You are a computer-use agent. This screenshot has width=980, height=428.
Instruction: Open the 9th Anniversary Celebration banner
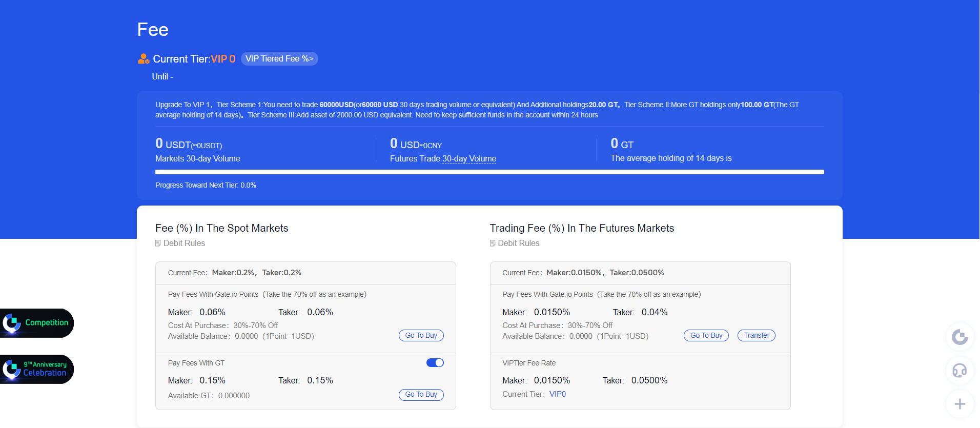coord(37,369)
